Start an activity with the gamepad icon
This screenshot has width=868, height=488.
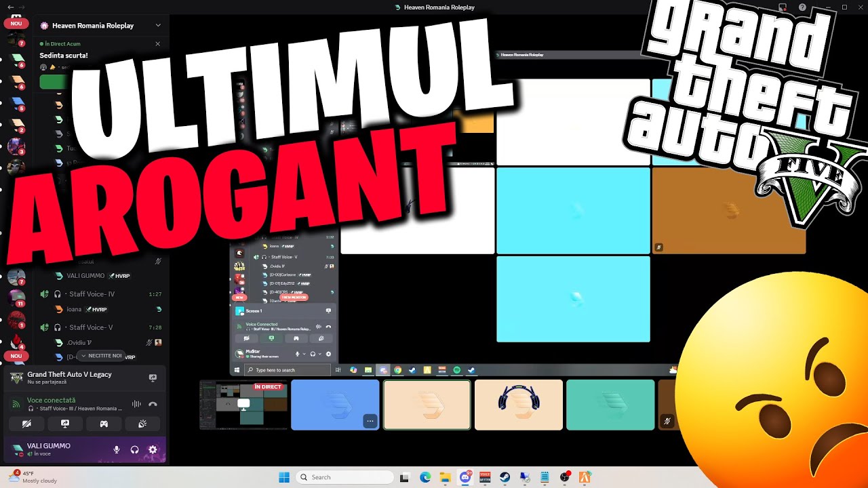[x=104, y=424]
